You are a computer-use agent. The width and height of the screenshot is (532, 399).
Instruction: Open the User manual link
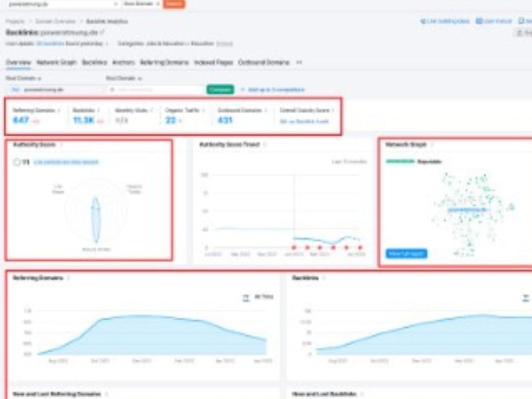click(494, 21)
